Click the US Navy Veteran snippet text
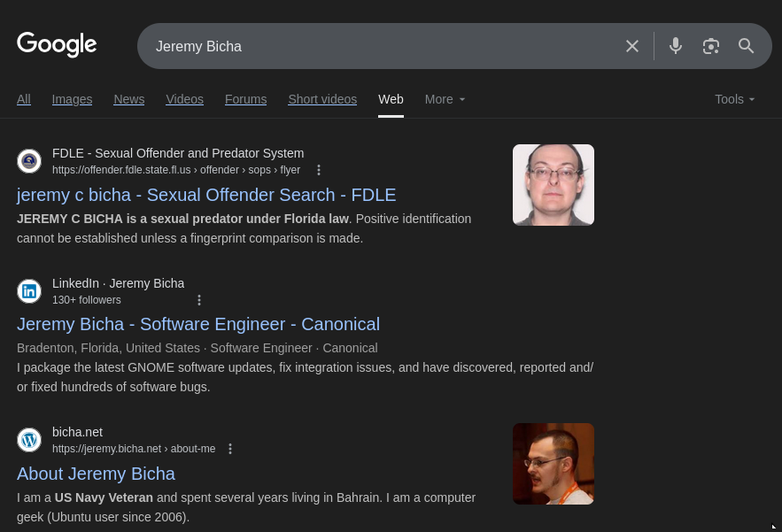This screenshot has height=532, width=782. [x=104, y=497]
